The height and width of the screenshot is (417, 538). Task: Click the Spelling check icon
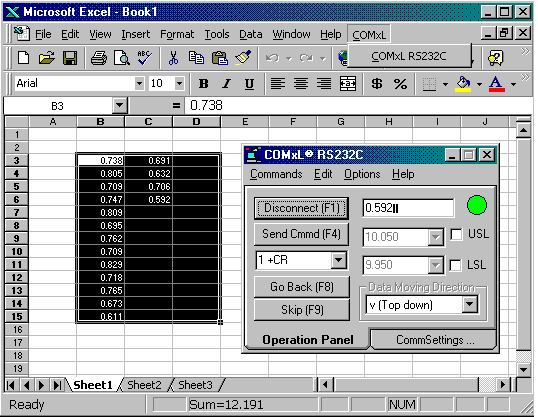tap(144, 57)
